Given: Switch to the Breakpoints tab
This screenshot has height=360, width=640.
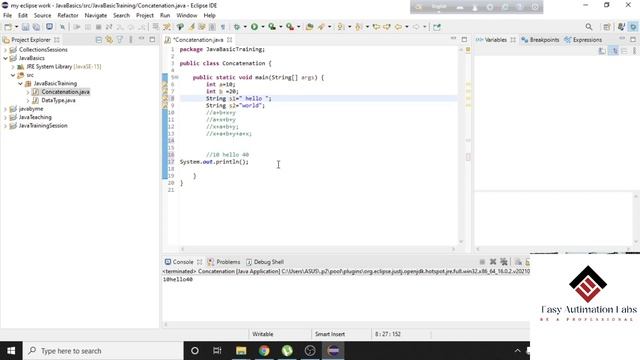Looking at the screenshot, I should 540,40.
